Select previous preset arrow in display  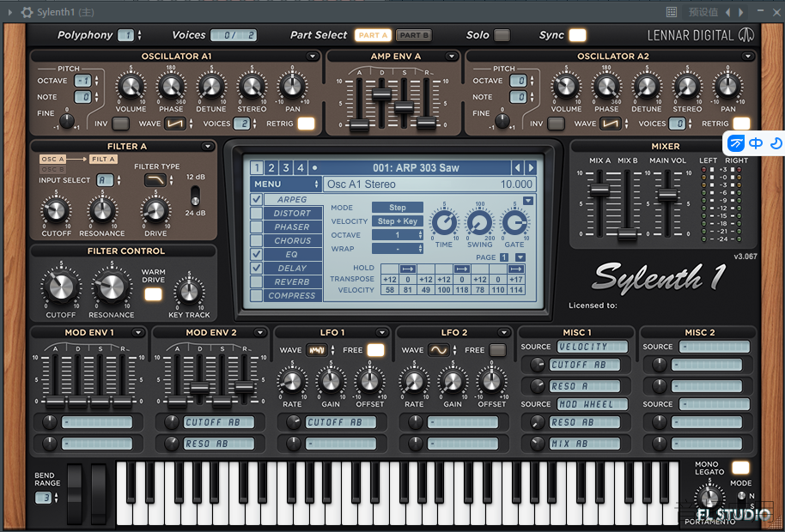pyautogui.click(x=518, y=168)
